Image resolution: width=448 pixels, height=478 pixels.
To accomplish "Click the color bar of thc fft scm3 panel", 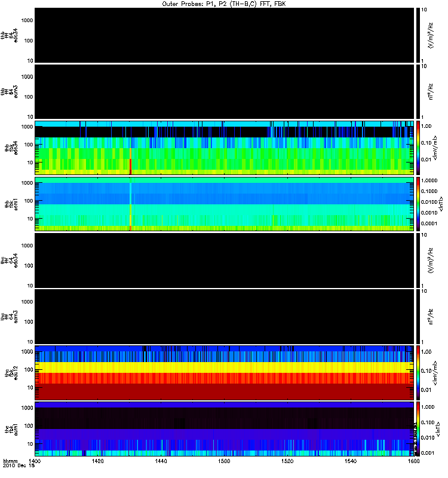I will [418, 317].
